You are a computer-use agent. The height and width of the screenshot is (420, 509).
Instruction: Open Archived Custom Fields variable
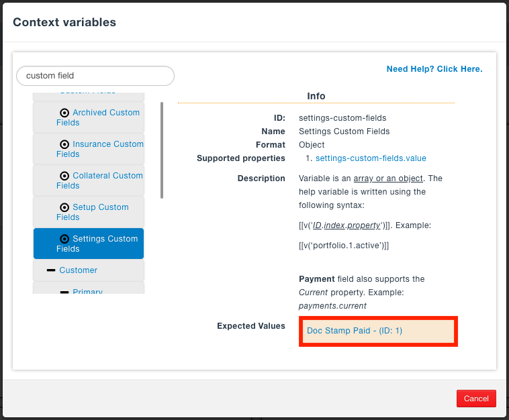[89, 117]
